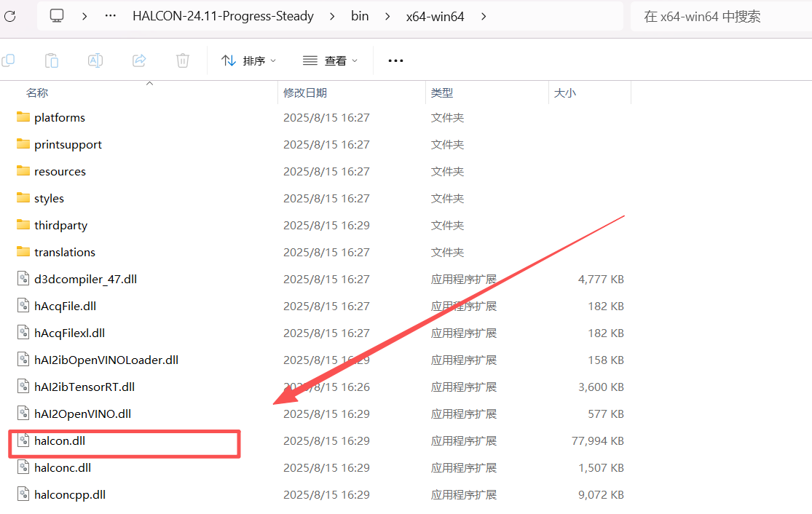Open the See more ellipsis menu

point(395,61)
